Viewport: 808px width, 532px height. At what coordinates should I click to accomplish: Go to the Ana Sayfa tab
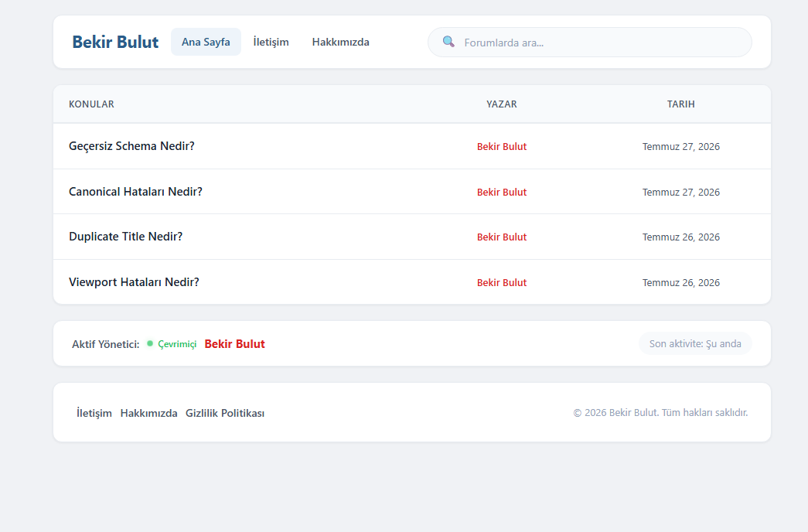point(206,42)
